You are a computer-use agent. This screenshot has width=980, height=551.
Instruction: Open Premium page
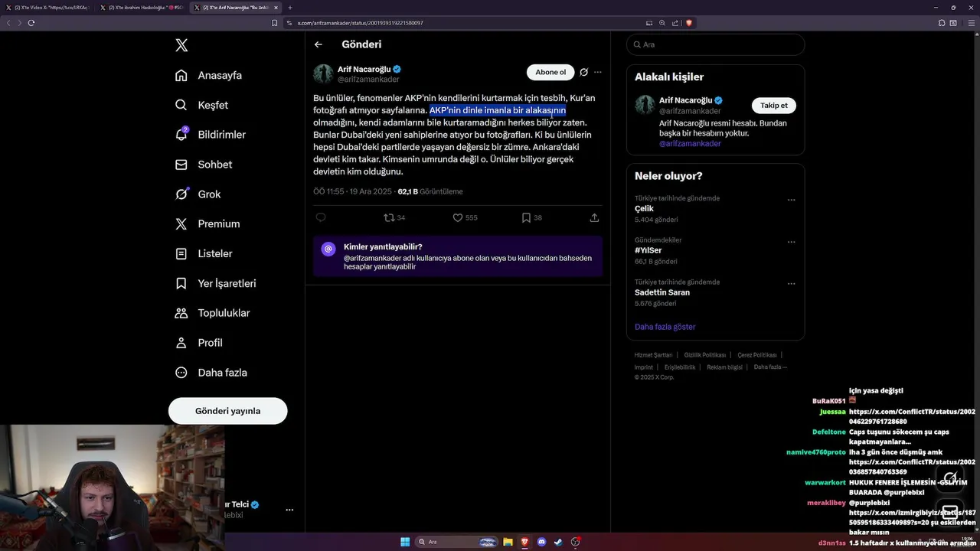tap(207, 224)
